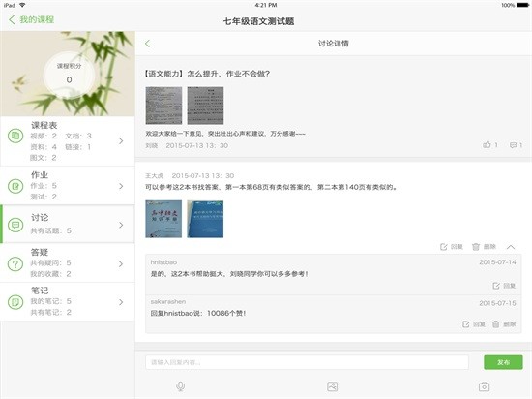Tap the username hnistbao
532x399 pixels.
tap(163, 262)
